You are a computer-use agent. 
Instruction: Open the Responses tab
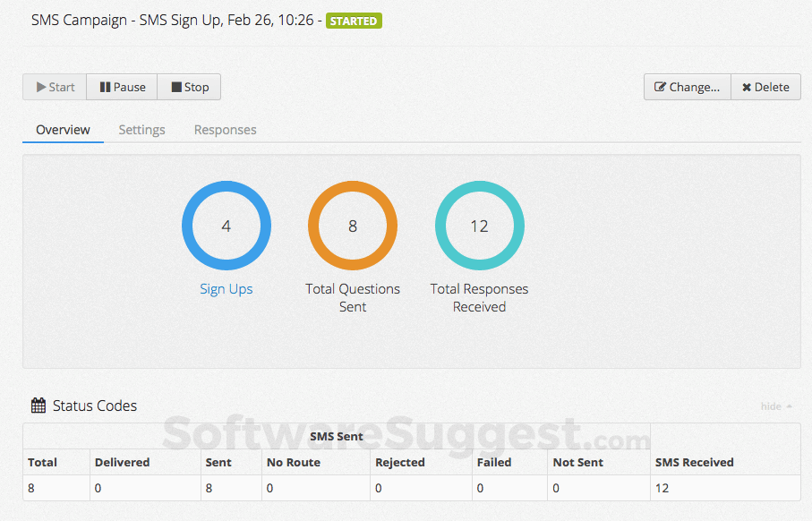(x=225, y=130)
